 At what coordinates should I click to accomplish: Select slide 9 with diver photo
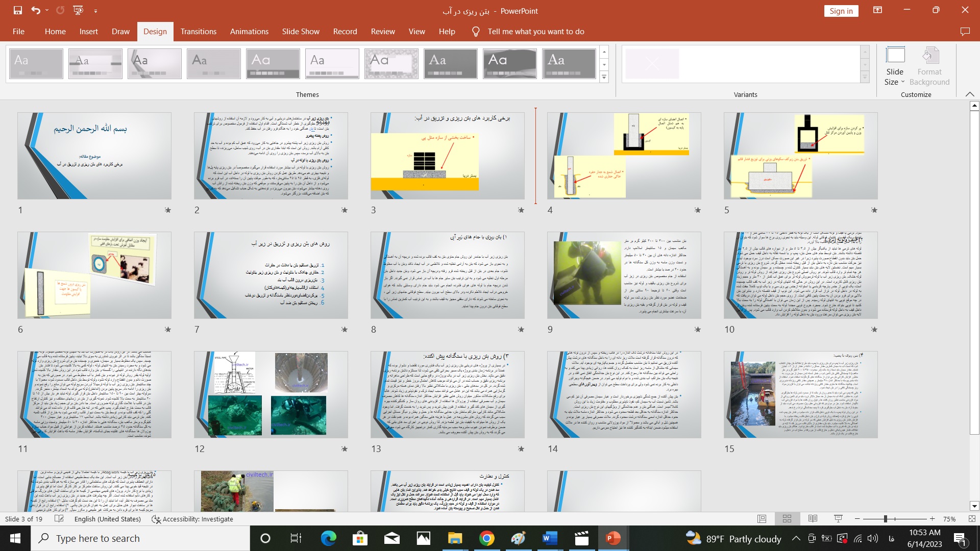coord(624,275)
